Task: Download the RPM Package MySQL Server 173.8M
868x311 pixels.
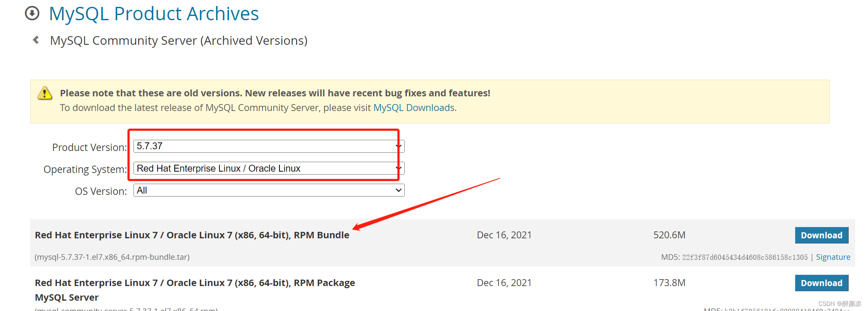Action: pyautogui.click(x=821, y=283)
